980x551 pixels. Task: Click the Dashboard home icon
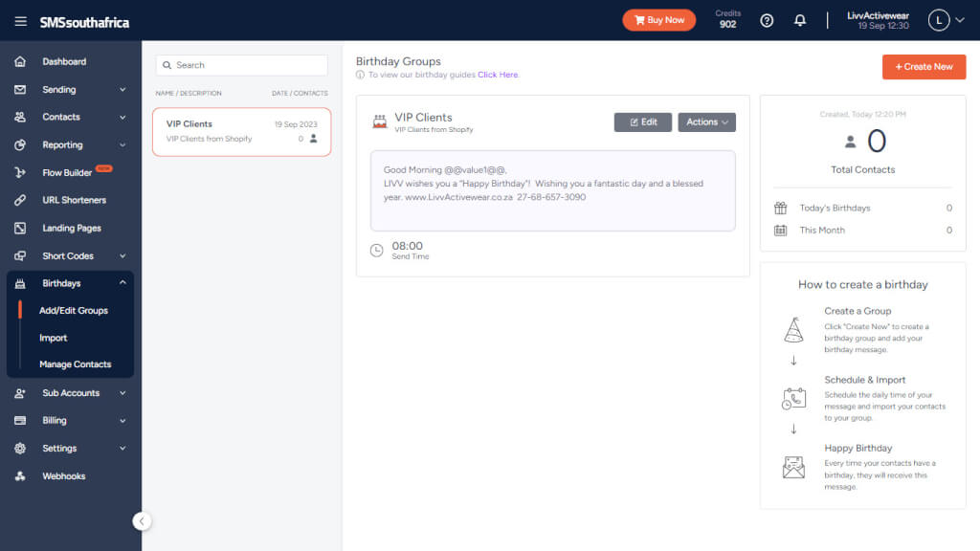tap(20, 62)
